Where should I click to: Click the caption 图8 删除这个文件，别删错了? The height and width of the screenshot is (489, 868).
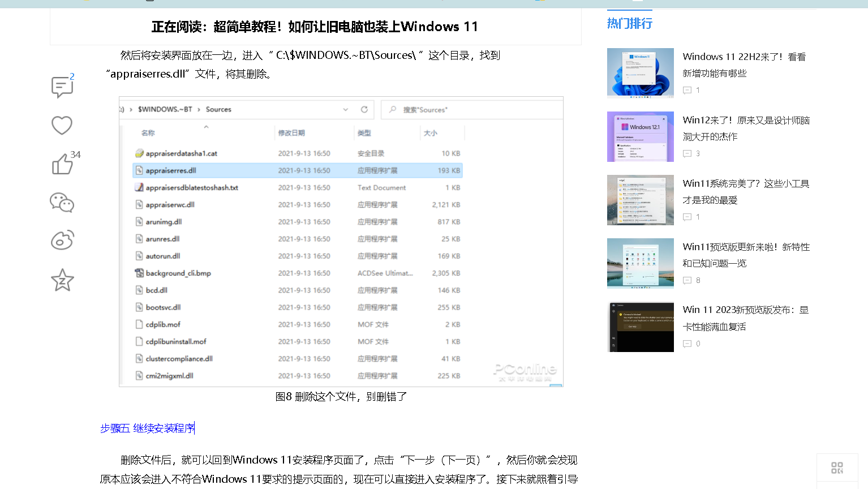(341, 397)
